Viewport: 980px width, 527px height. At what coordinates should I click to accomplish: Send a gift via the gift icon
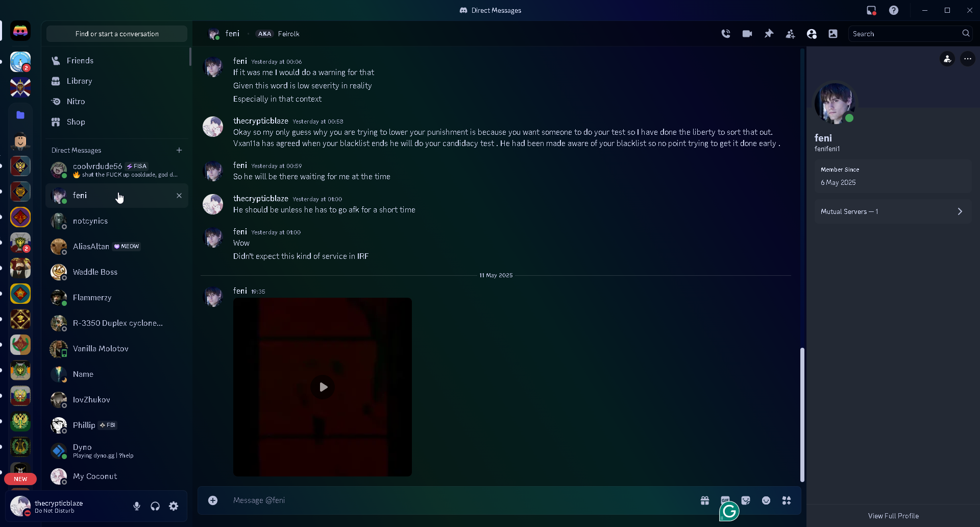point(705,500)
